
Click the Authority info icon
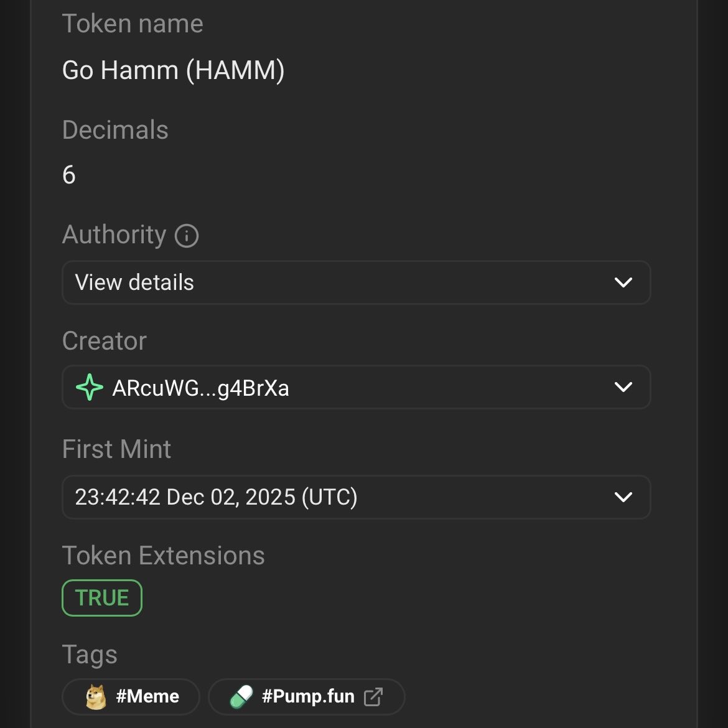(x=187, y=235)
